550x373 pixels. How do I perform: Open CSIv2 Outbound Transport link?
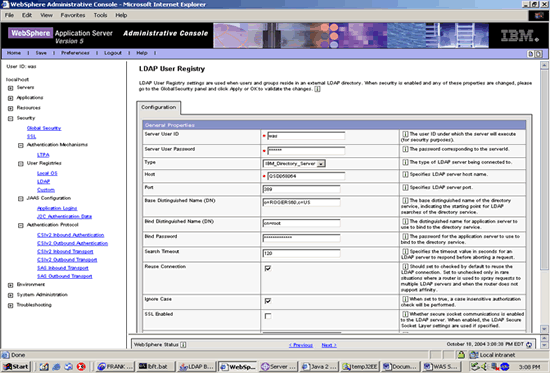pos(67,260)
